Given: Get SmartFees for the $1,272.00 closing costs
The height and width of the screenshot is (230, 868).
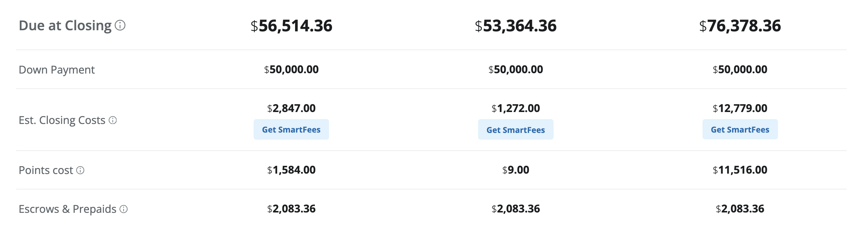Looking at the screenshot, I should (x=515, y=130).
